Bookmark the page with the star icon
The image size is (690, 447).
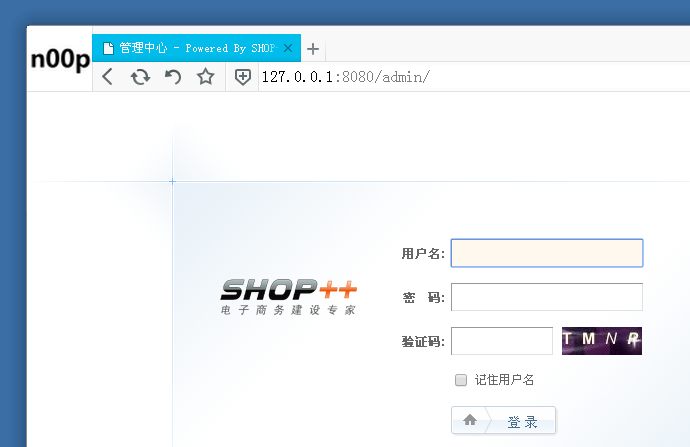pyautogui.click(x=206, y=77)
